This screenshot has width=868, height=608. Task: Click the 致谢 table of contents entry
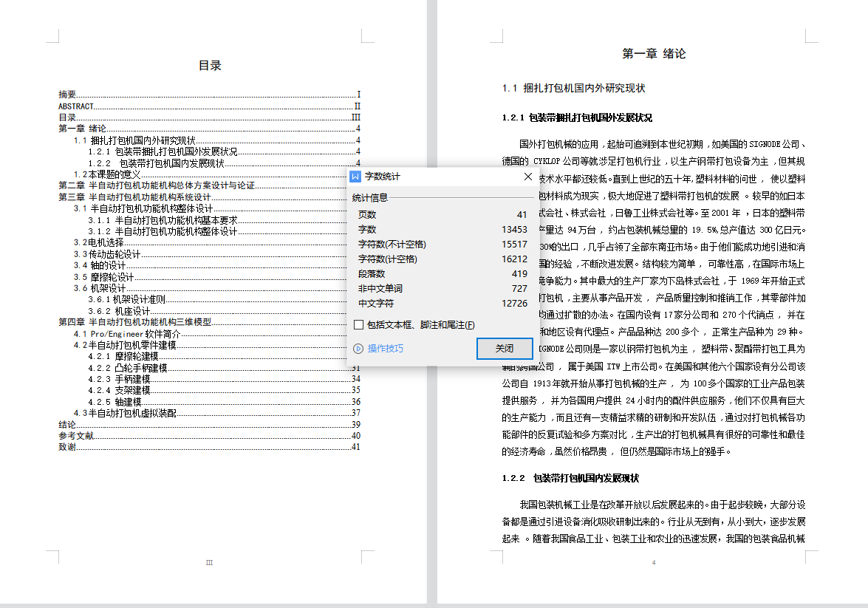point(67,447)
